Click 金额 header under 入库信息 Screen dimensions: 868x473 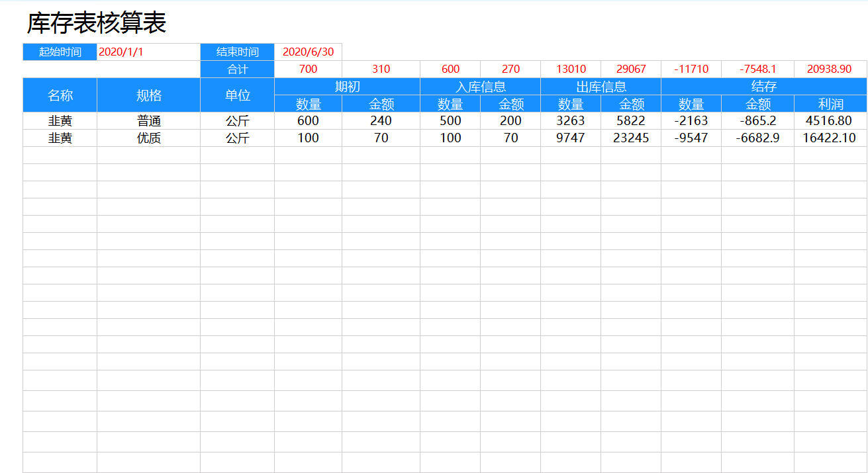click(510, 104)
